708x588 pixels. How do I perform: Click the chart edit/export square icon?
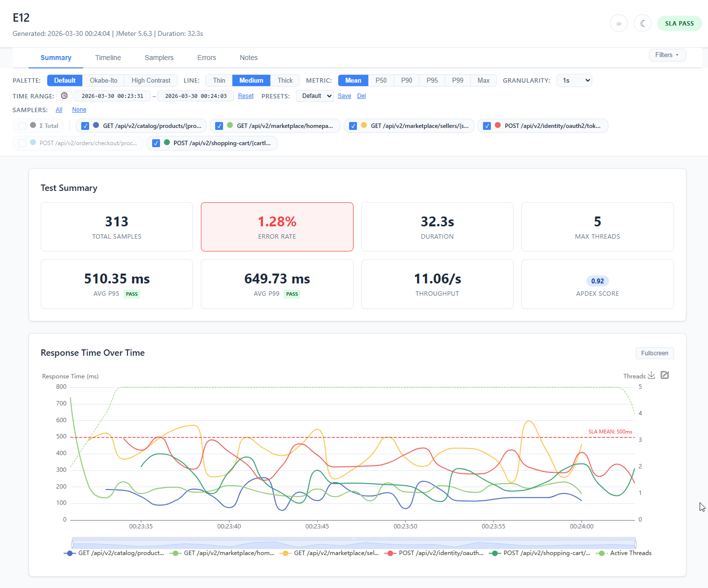tap(665, 375)
